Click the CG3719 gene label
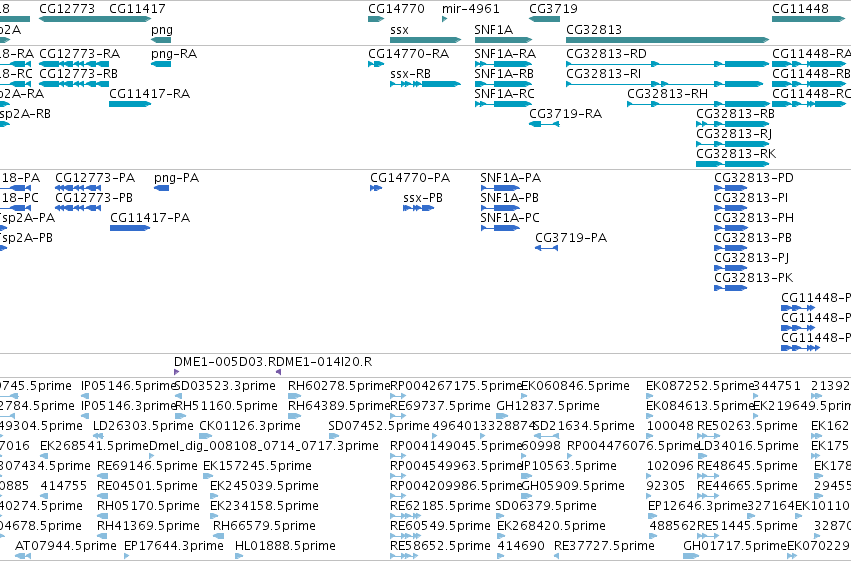Screen dimensions: 851x561 [x=553, y=9]
